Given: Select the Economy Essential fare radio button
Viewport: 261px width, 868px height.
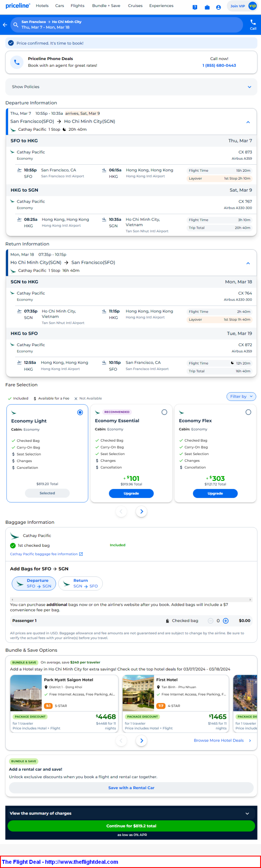Looking at the screenshot, I should coord(164,412).
